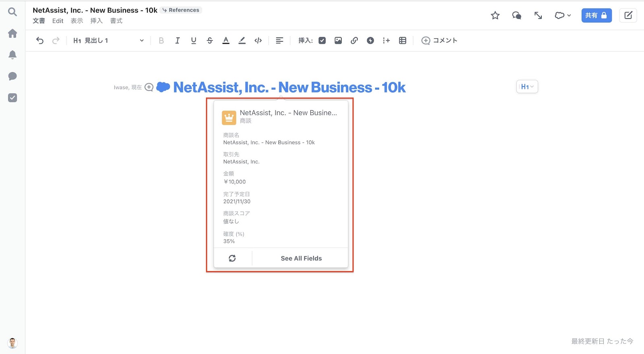This screenshot has width=644, height=354.
Task: Click user profile avatar at bottom left
Action: coord(12,343)
